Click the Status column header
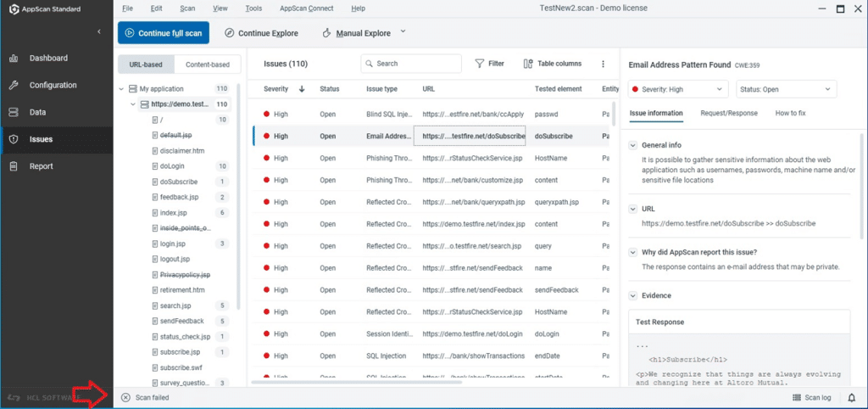 330,88
